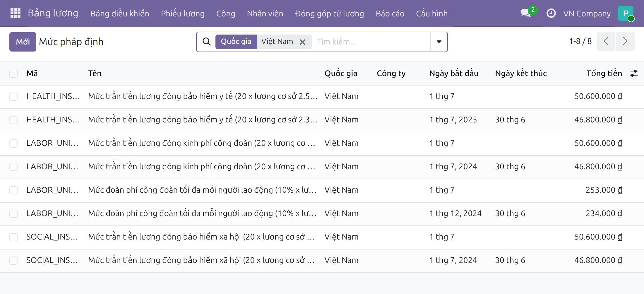Open the Phiếu lương menu
This screenshot has height=294, width=644.
183,13
